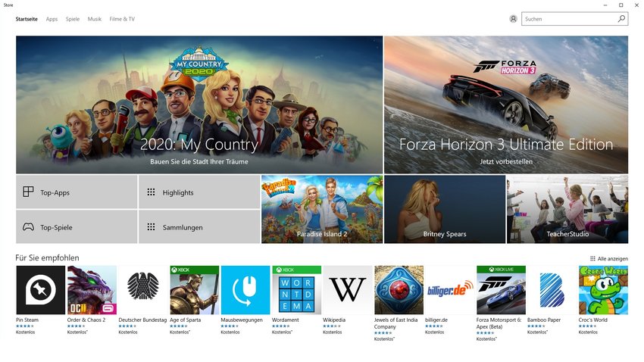Open the Highlights tile
Viewport: 644px width, 362px height.
click(x=199, y=192)
